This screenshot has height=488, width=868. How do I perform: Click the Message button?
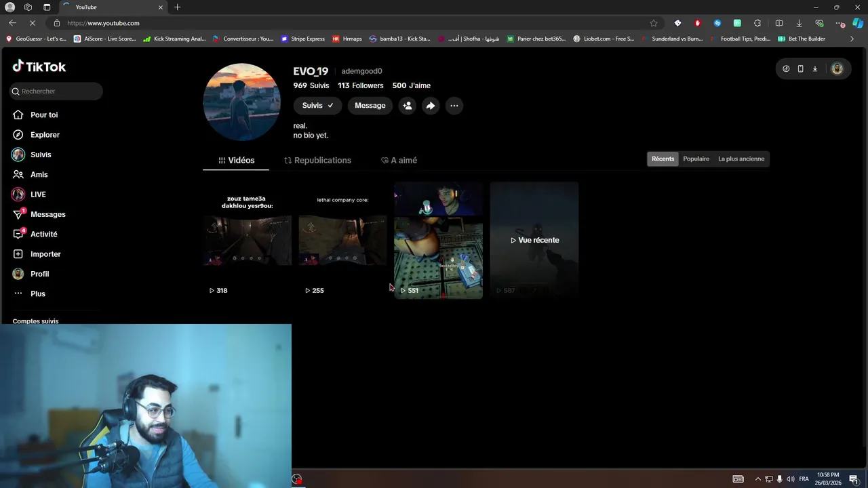tap(370, 106)
